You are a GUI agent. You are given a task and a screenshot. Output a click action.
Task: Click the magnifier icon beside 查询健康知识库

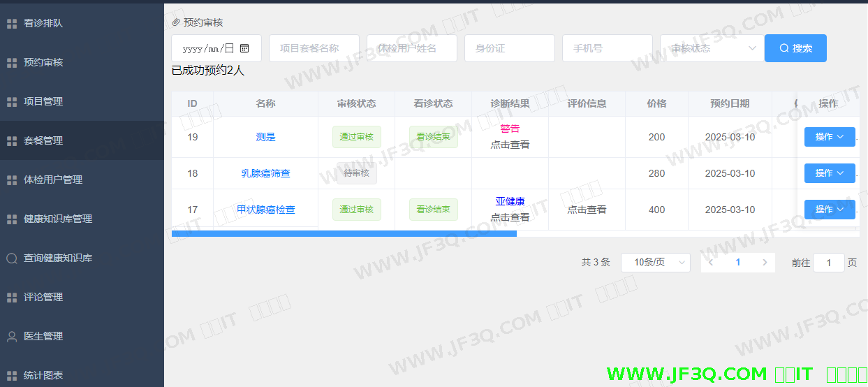pos(12,258)
